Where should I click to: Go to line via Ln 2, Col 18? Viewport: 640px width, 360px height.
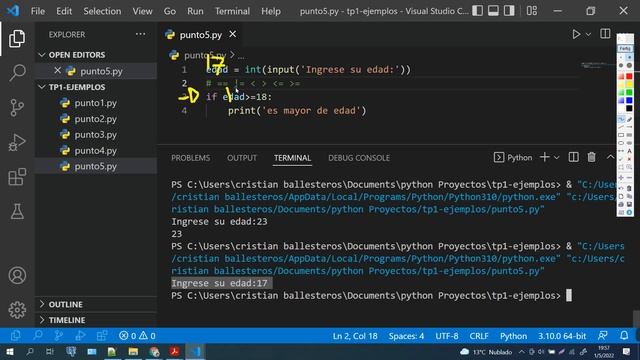[355, 336]
